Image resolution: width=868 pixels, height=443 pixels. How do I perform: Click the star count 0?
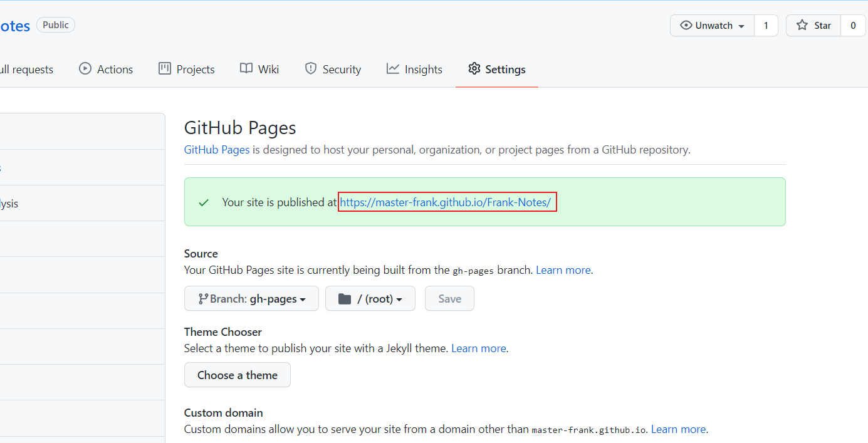point(853,26)
